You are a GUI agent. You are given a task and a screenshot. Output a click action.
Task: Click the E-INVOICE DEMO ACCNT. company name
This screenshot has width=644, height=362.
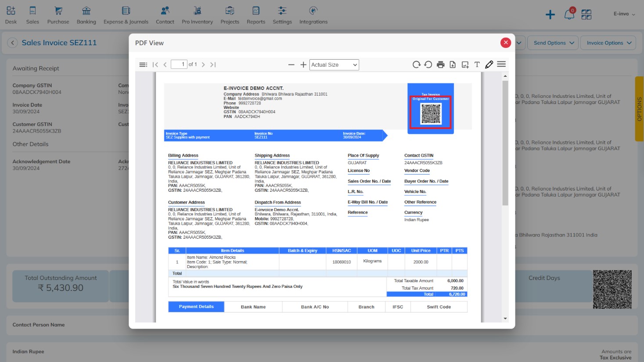click(x=254, y=88)
